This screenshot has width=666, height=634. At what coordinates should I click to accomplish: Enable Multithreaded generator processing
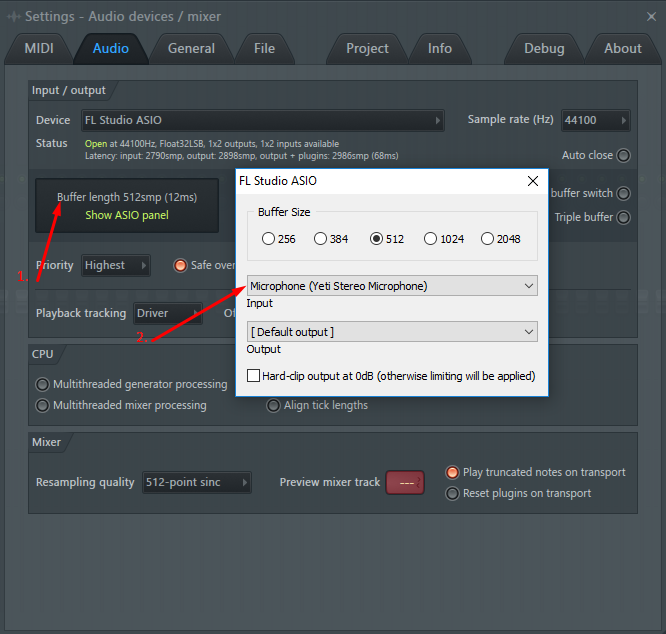(42, 384)
